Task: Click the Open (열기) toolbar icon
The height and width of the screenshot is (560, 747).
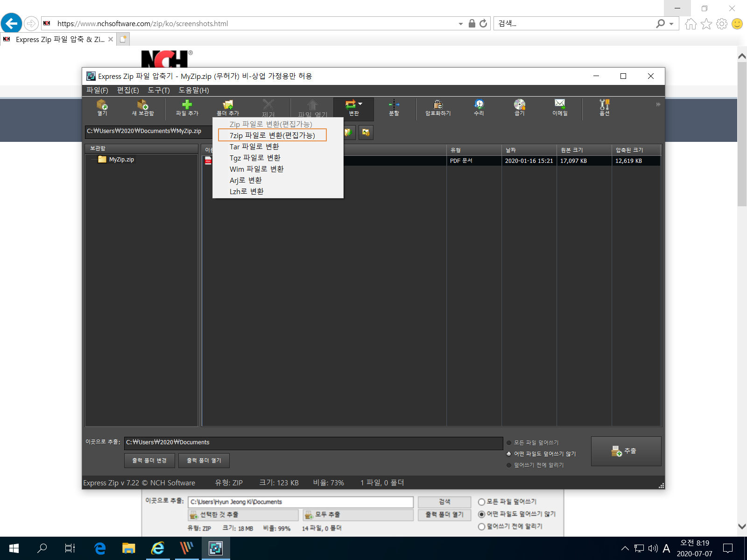Action: tap(102, 107)
